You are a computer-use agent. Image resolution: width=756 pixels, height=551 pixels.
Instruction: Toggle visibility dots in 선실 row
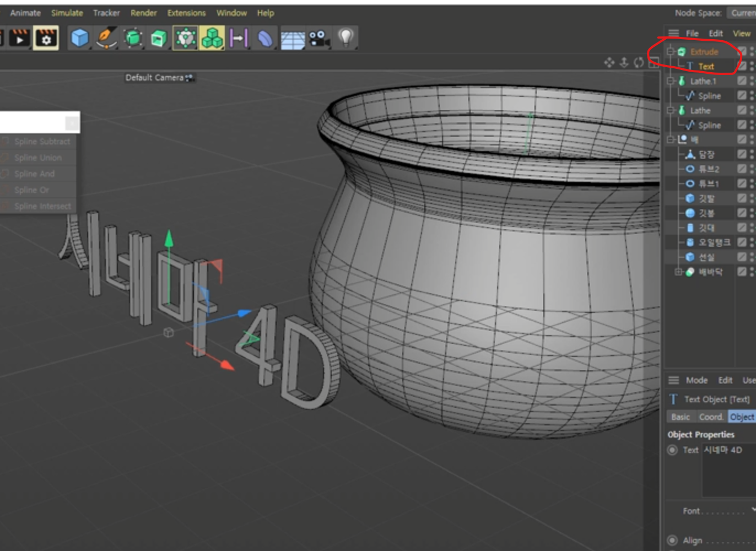752,257
